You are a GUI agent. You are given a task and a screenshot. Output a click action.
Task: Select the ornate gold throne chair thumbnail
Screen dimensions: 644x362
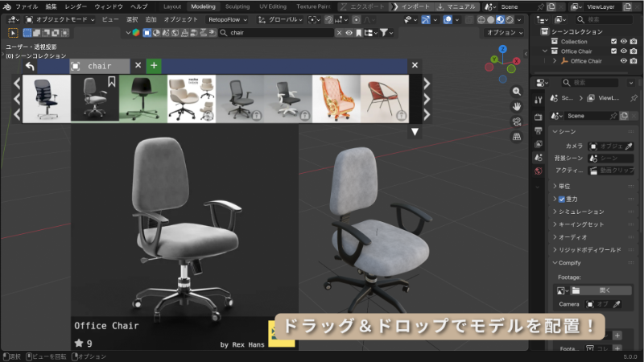coord(336,98)
